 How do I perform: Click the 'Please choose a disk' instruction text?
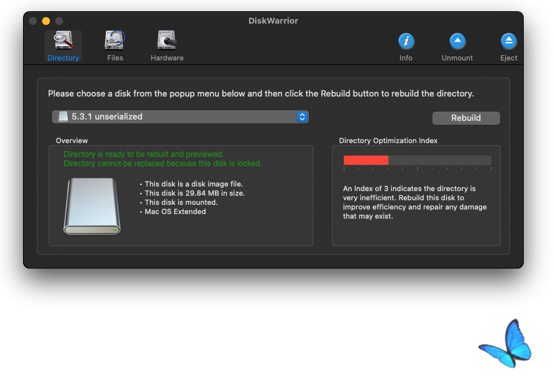[x=261, y=94]
